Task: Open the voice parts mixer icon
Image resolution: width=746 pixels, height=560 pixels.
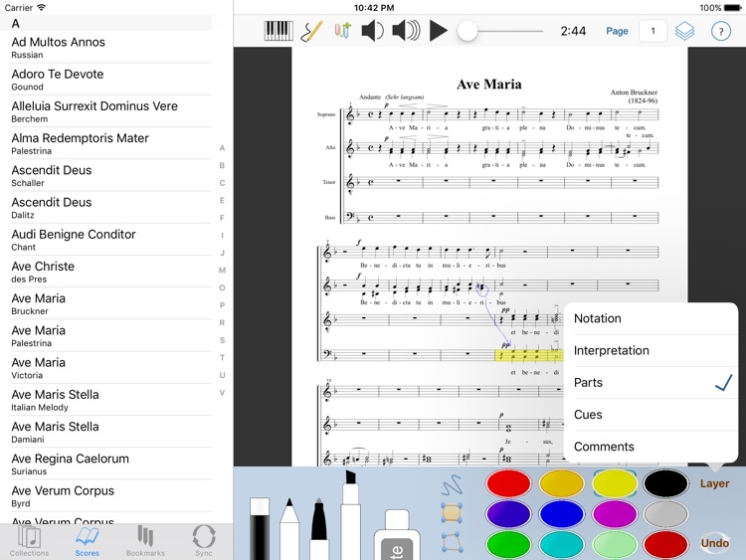Action: click(342, 31)
